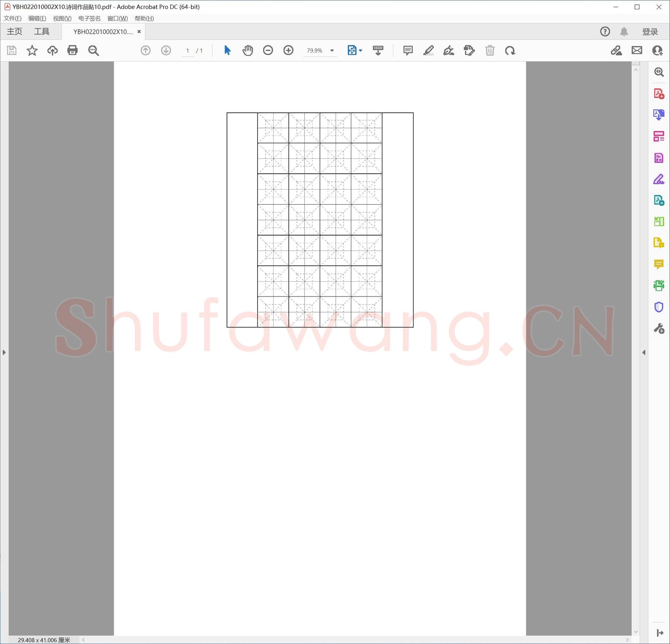Screen dimensions: 670x644
Task: Click the page number input field
Action: [x=188, y=51]
